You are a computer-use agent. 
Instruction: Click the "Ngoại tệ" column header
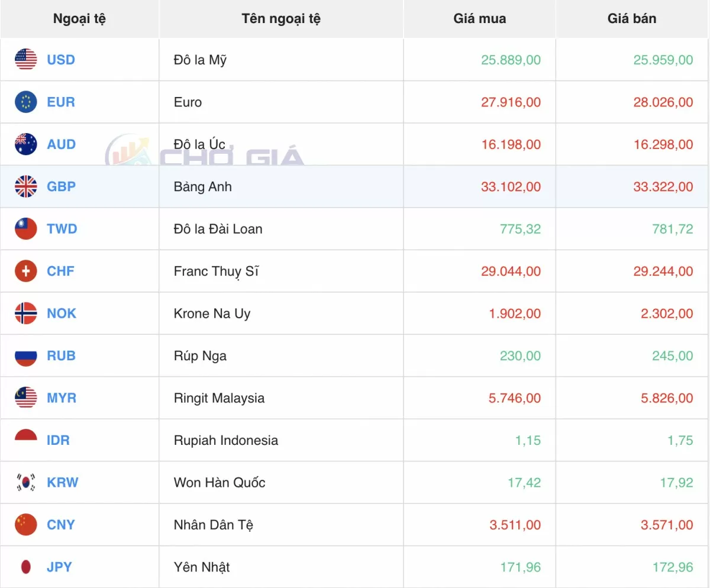point(79,19)
